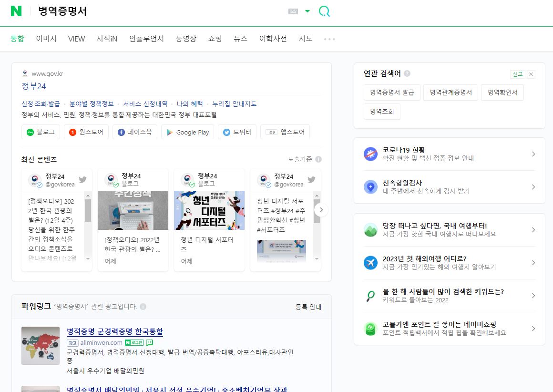Expand the 신속항원검사 row chevron

point(533,187)
